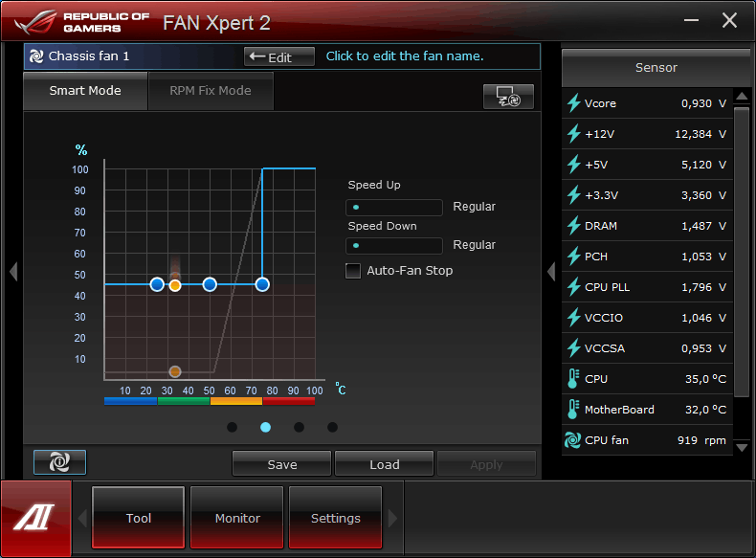Click the DRAM voltage bolt icon
Image resolution: width=756 pixels, height=558 pixels.
[574, 226]
